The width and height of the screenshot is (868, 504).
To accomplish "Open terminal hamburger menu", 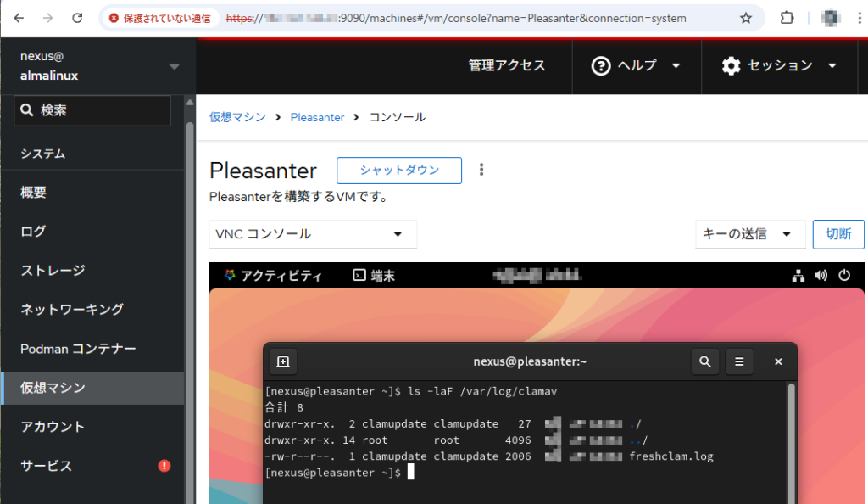I will click(739, 361).
